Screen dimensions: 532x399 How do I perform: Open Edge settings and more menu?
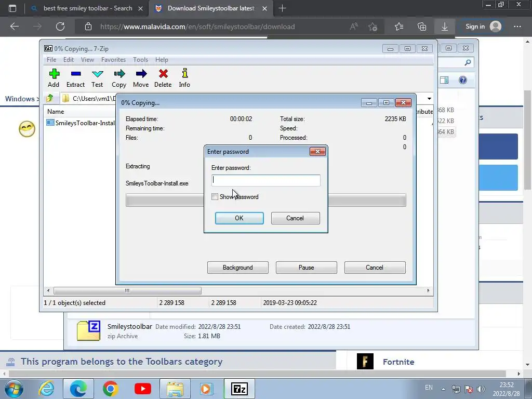(x=517, y=26)
